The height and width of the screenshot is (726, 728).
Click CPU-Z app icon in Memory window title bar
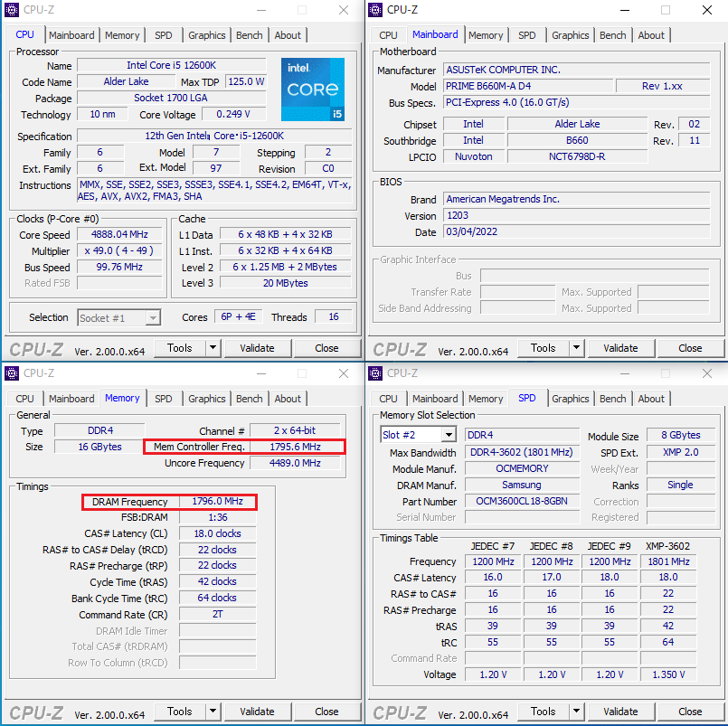(x=12, y=373)
